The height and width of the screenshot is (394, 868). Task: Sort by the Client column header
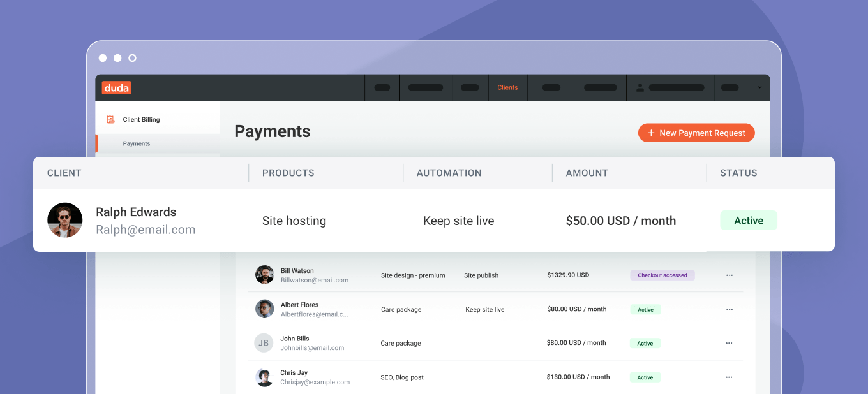click(x=64, y=173)
